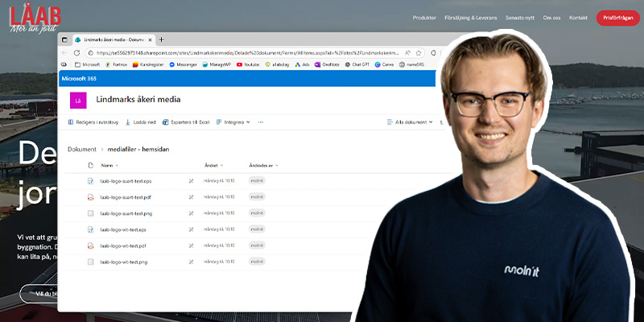Open file laab-logo-svart-text.png

[x=126, y=213]
